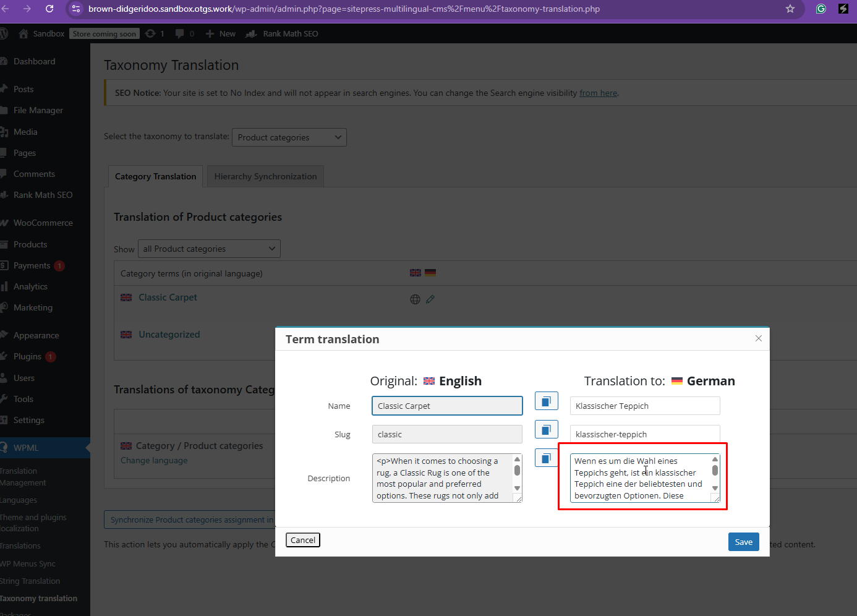Click the browser address bar URL

click(344, 9)
